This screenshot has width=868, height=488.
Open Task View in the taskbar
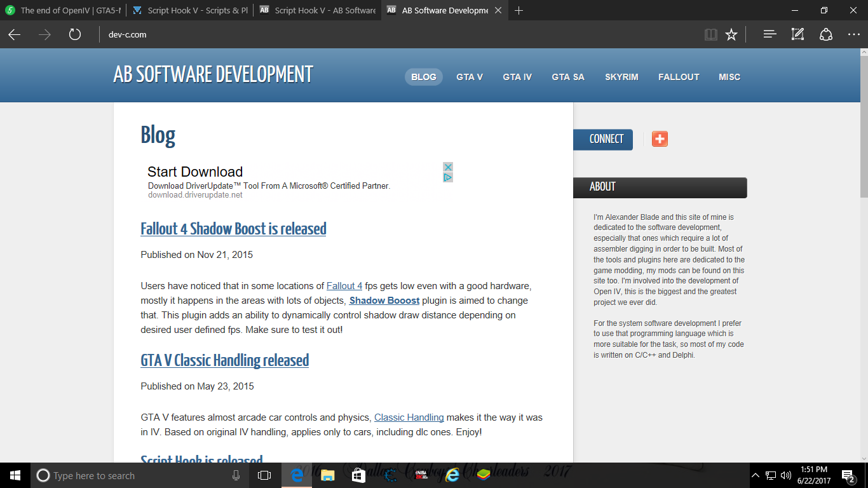pyautogui.click(x=264, y=475)
